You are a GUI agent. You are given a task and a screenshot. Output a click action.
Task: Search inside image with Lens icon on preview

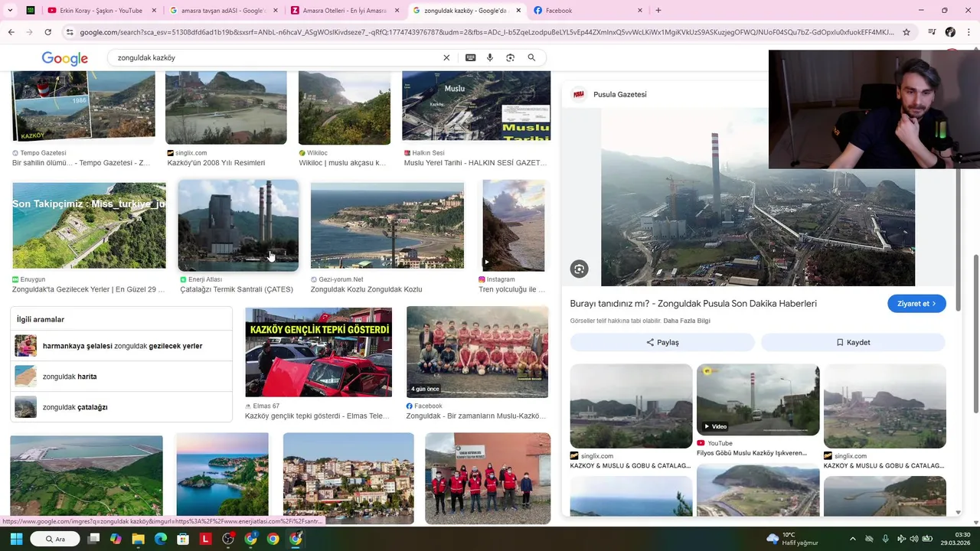[579, 269]
